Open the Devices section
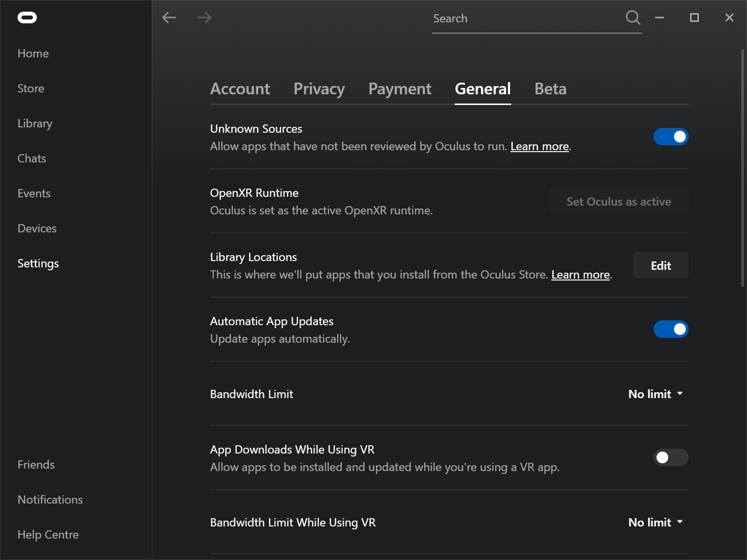The width and height of the screenshot is (747, 560). pos(37,228)
